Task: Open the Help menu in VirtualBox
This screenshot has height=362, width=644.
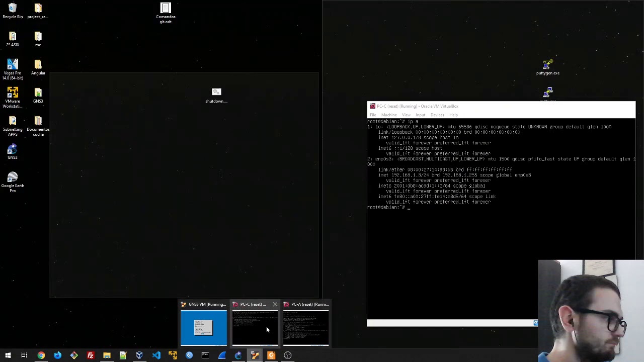Action: point(453,115)
